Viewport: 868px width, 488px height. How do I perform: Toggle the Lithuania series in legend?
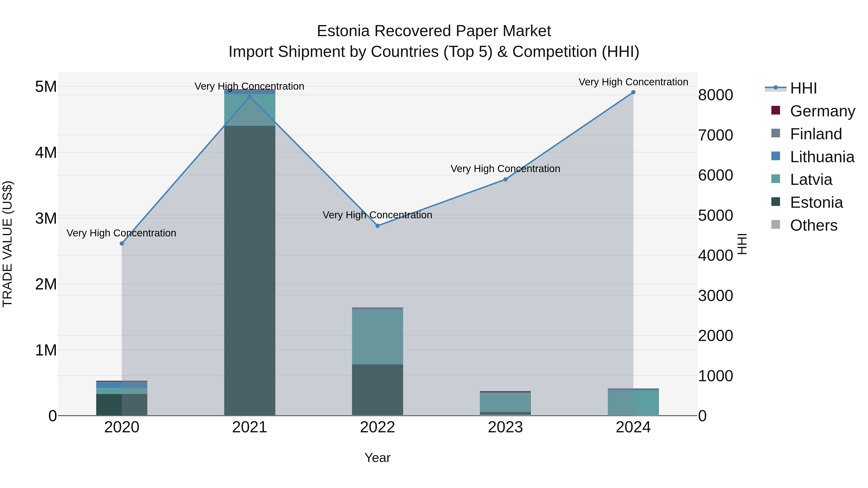[x=812, y=157]
